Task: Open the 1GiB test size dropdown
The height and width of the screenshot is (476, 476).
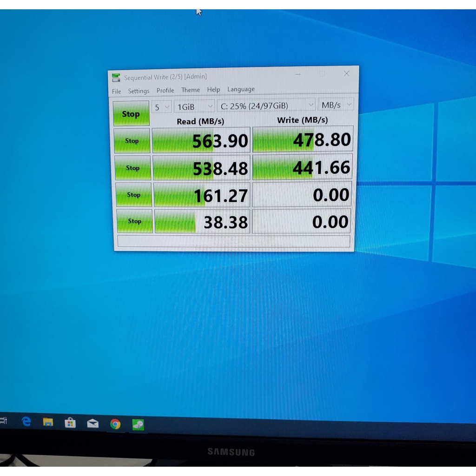Action: [194, 106]
